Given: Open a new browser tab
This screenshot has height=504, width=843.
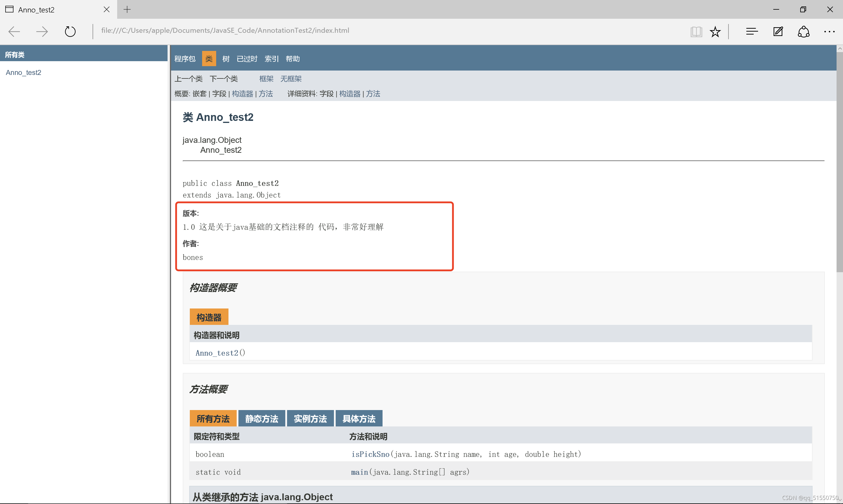Looking at the screenshot, I should click(x=127, y=9).
